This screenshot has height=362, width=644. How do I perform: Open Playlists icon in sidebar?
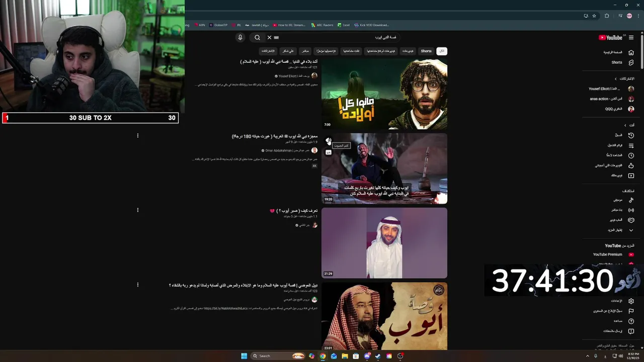pos(631,145)
